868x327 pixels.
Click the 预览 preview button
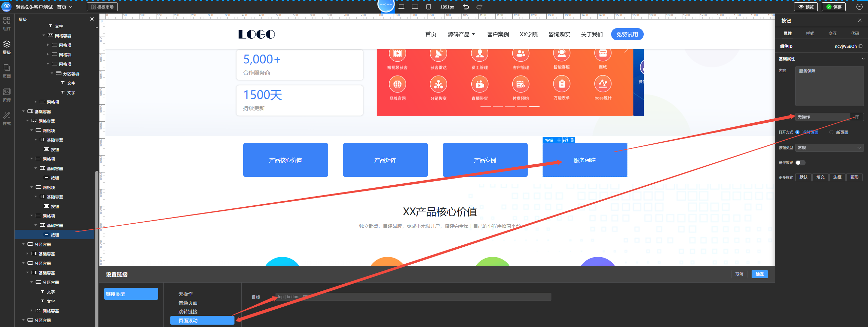click(x=806, y=7)
